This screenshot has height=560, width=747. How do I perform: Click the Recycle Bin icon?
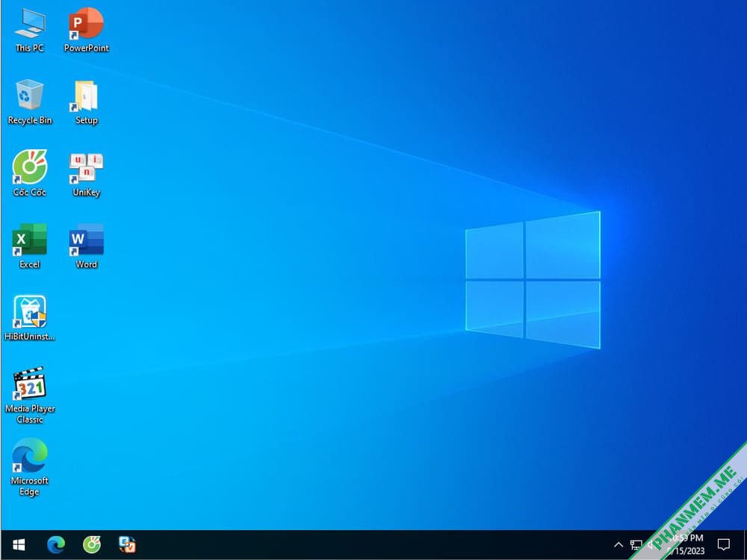[x=30, y=102]
